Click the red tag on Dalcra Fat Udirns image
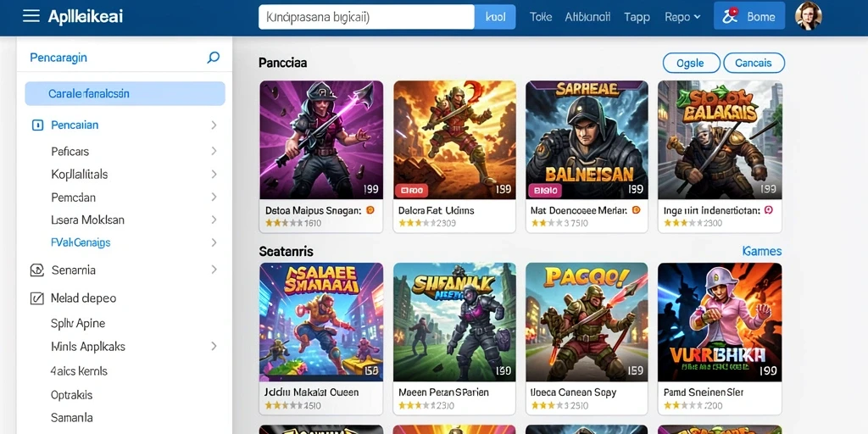The width and height of the screenshot is (868, 434). click(411, 191)
